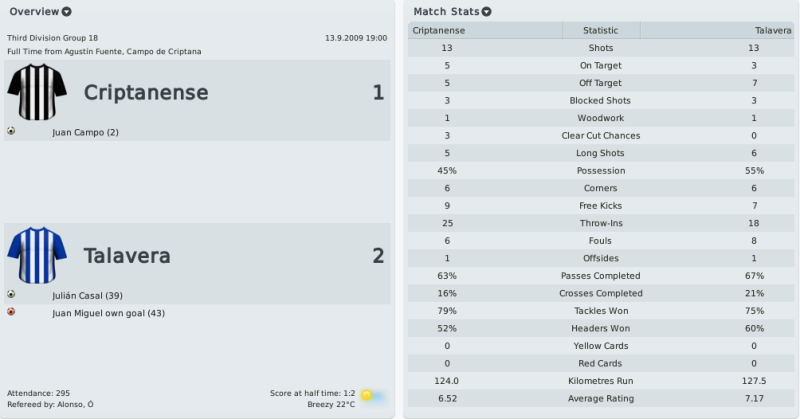
Task: Open referee Alonso, Ó profile
Action: coord(76,404)
